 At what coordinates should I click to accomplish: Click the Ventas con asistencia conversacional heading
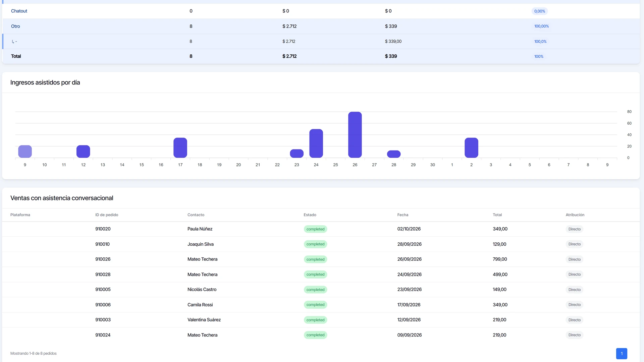click(62, 198)
